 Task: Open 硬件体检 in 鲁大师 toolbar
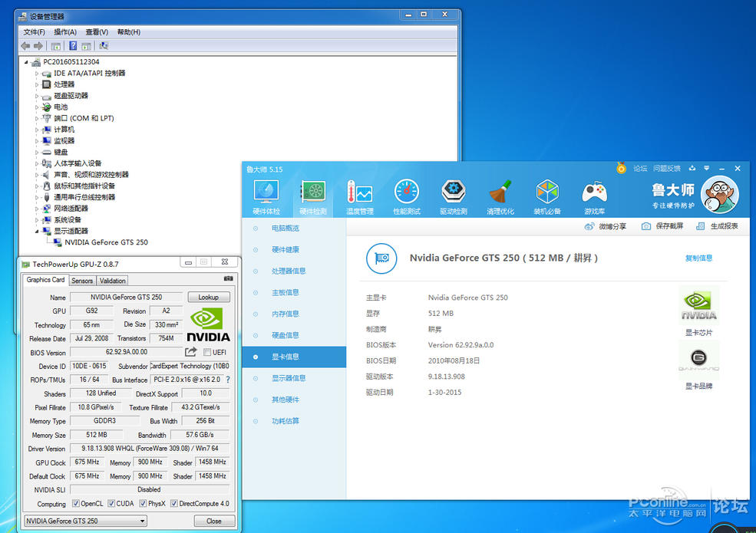(x=266, y=198)
